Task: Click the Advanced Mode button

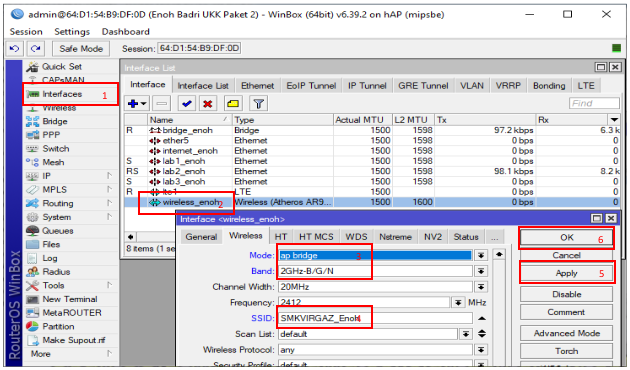Action: tap(567, 333)
